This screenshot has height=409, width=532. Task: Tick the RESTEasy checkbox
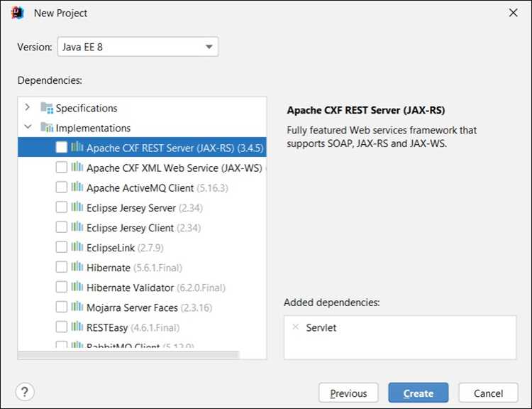(62, 327)
